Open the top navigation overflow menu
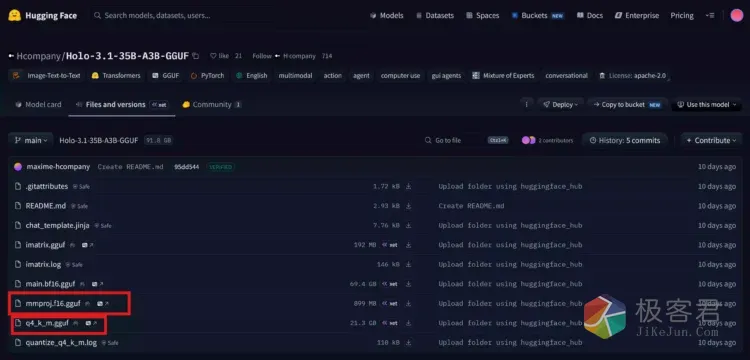The image size is (750, 360). 710,15
